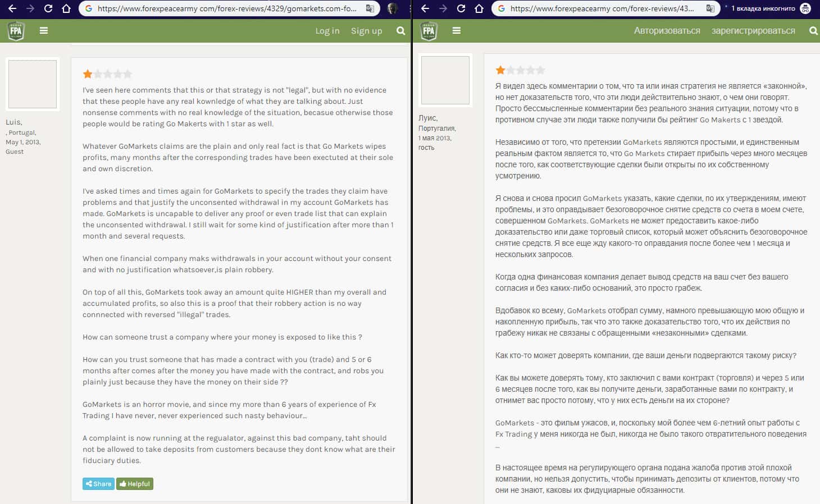Click the Sign up link
This screenshot has width=820, height=504.
click(x=367, y=31)
